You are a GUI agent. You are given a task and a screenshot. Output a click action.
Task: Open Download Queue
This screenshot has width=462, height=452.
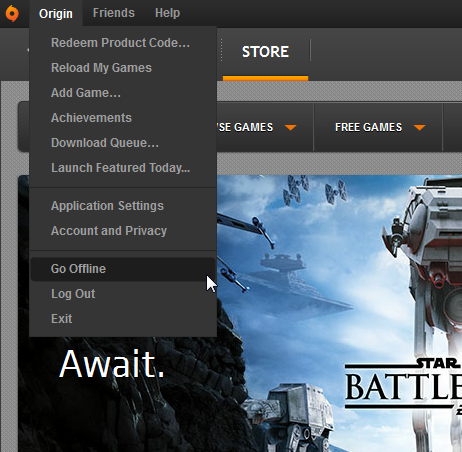pos(123,143)
